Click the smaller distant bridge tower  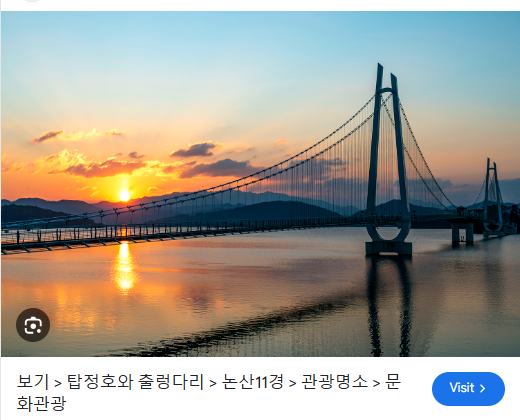point(493,197)
